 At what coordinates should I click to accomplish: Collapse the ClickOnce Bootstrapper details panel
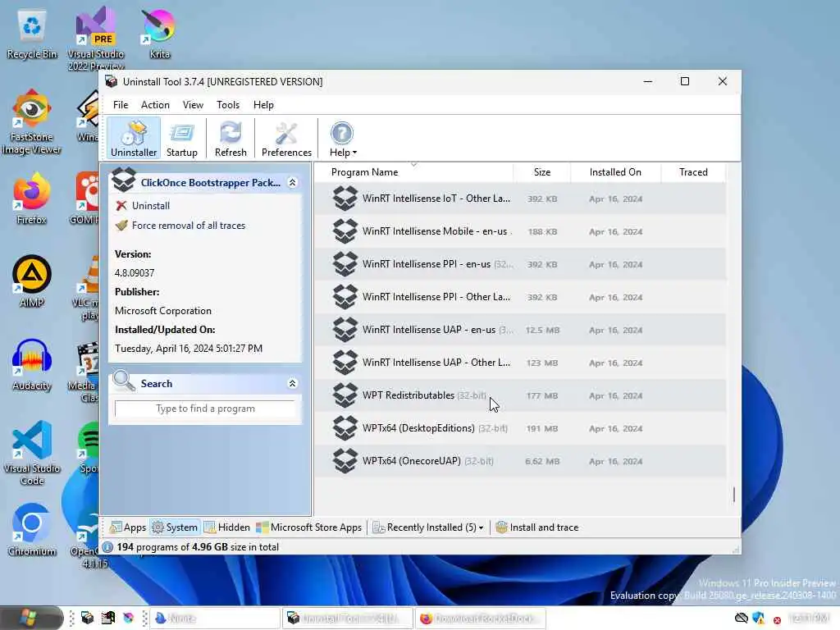(293, 183)
